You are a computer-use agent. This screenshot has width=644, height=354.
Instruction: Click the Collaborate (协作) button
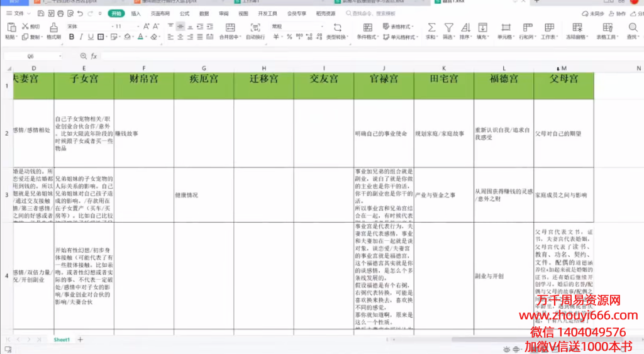click(x=619, y=13)
